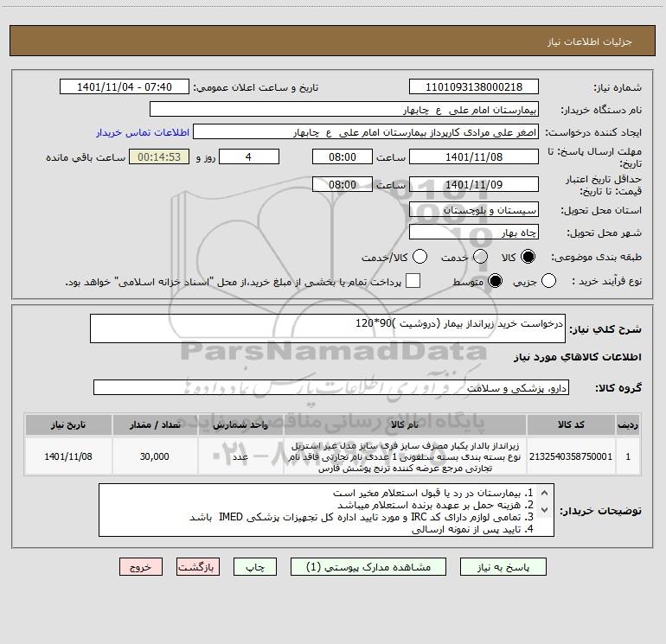
Task: Open اطلاعات تماس خریدار link
Action: click(x=143, y=132)
